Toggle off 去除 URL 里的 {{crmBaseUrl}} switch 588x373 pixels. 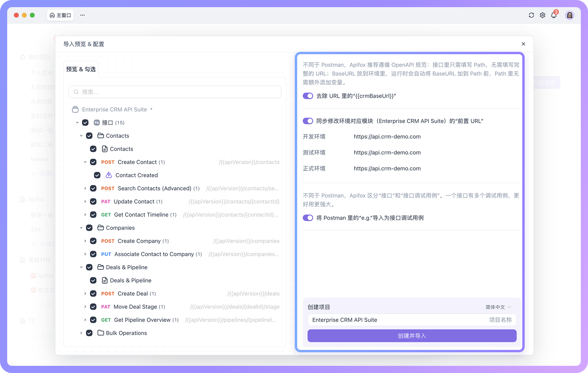tap(308, 96)
